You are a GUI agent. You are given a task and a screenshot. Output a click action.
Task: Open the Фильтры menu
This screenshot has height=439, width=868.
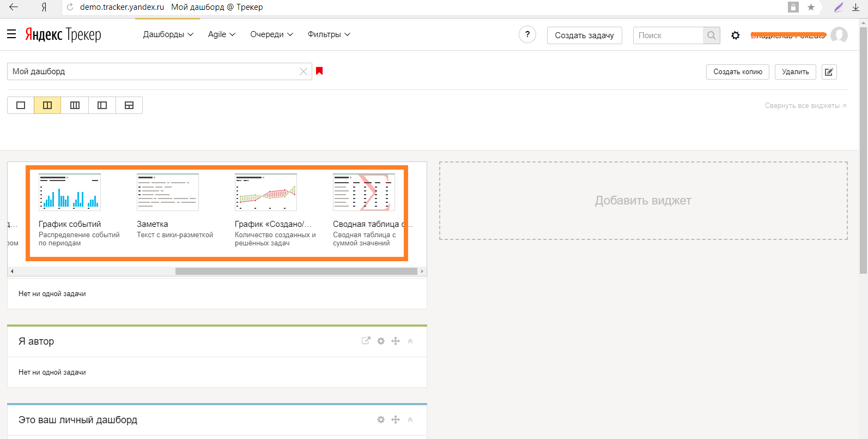coord(329,34)
